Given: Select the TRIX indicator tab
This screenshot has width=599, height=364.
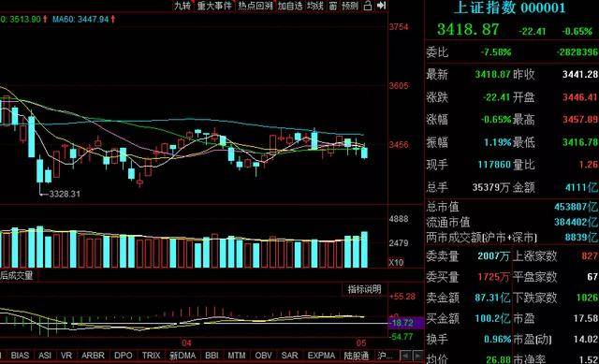Looking at the screenshot, I should point(152,356).
